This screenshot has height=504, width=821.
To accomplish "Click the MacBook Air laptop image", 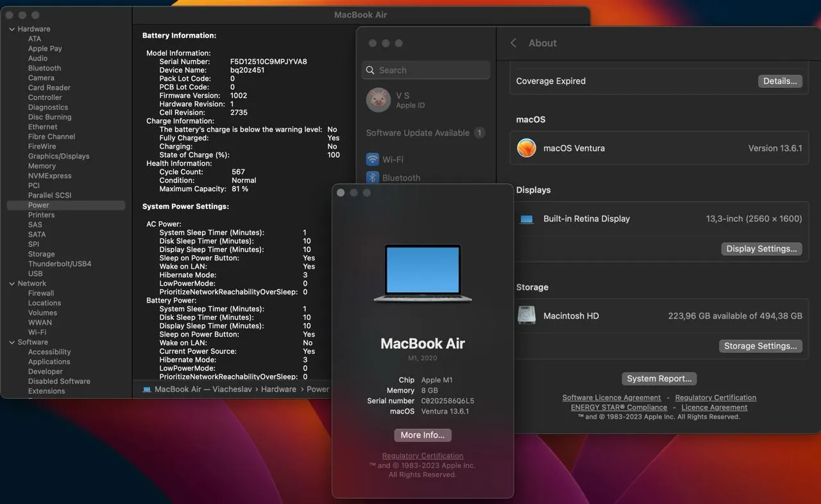I will click(x=423, y=273).
